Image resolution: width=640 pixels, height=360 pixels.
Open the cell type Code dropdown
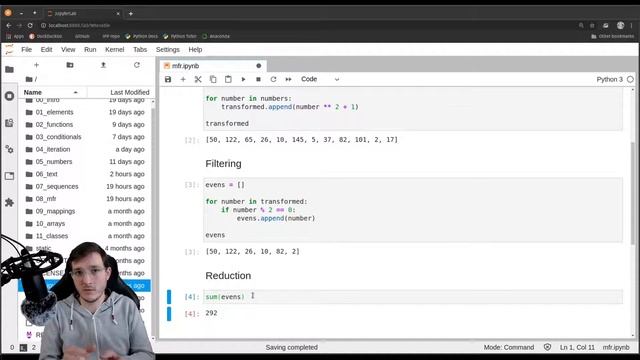(320, 79)
